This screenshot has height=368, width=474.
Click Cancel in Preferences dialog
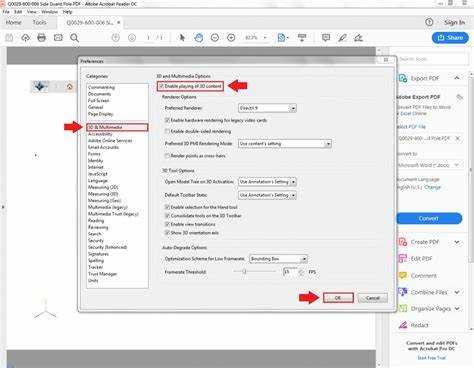[x=373, y=298]
